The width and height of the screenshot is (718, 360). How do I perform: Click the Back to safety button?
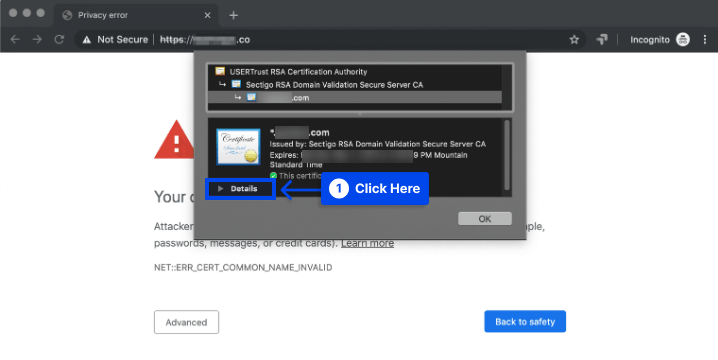click(525, 322)
